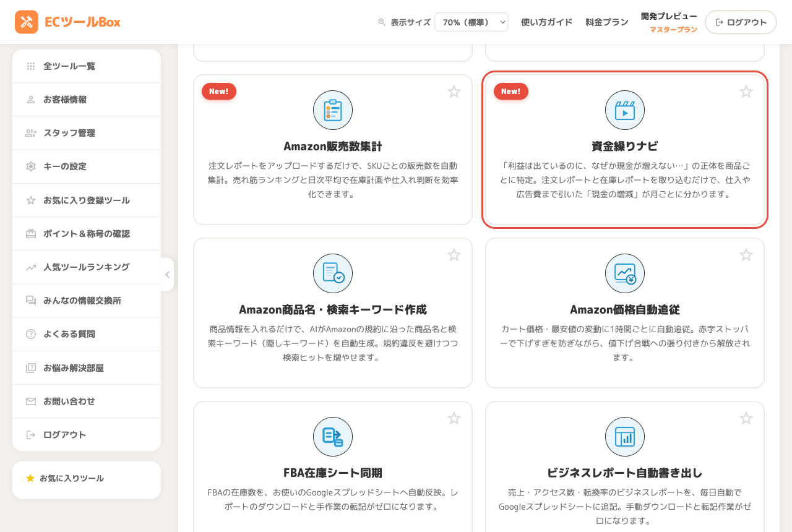Open the 全ツール一覧 grid icon
792x532 pixels.
click(31, 66)
